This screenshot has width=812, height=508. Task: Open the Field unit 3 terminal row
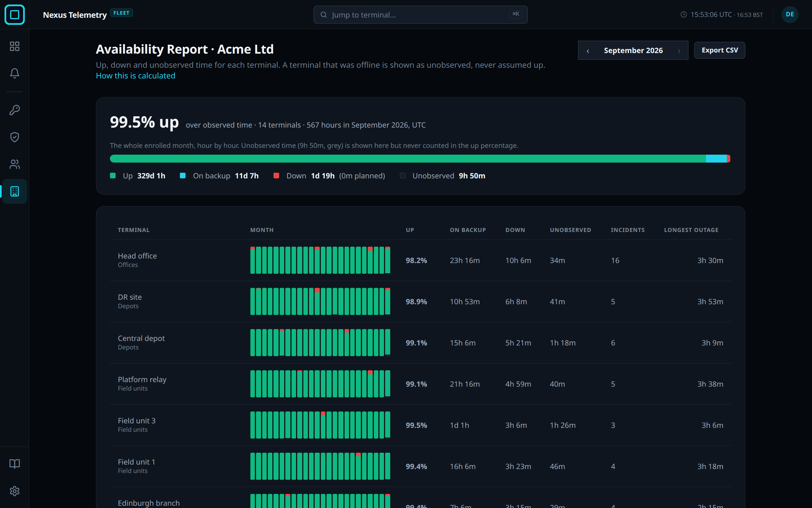point(420,425)
